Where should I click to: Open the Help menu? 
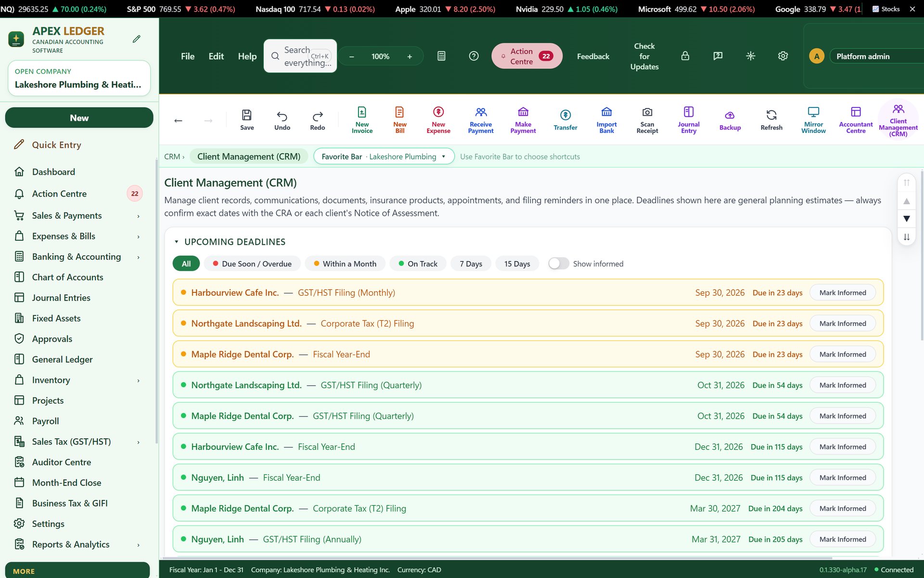tap(247, 56)
